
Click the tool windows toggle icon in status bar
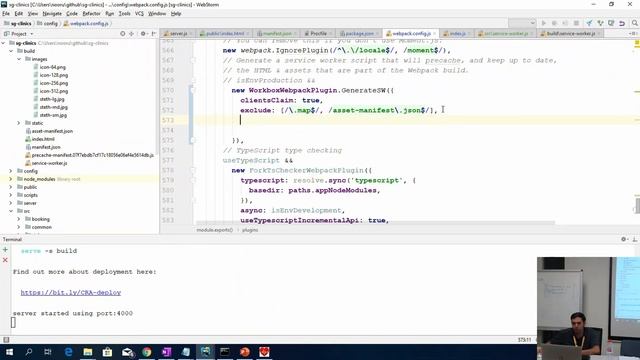[x=6, y=340]
